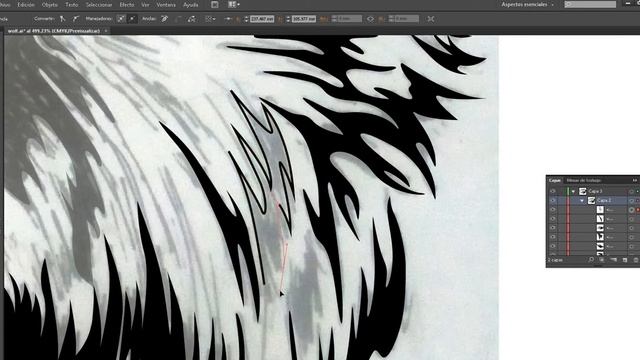Open the Ventana menu

(x=166, y=5)
